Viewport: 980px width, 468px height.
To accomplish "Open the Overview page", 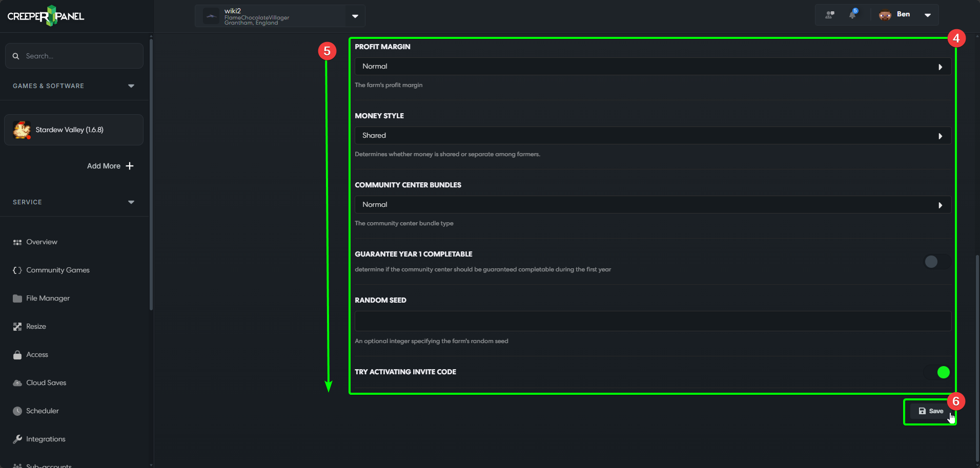I will point(42,242).
